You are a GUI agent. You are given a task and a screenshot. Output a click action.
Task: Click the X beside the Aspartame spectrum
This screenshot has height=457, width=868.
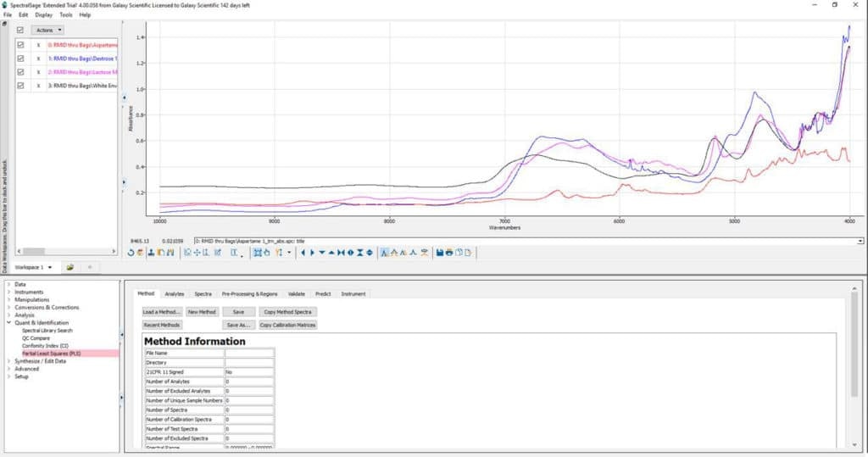[x=38, y=45]
